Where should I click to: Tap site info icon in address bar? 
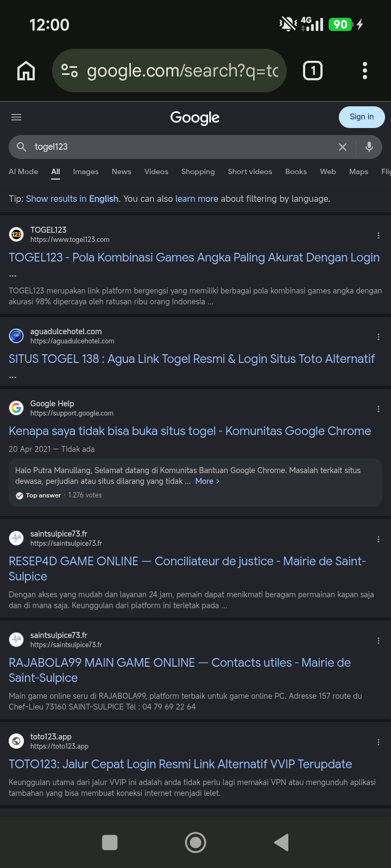pos(70,71)
